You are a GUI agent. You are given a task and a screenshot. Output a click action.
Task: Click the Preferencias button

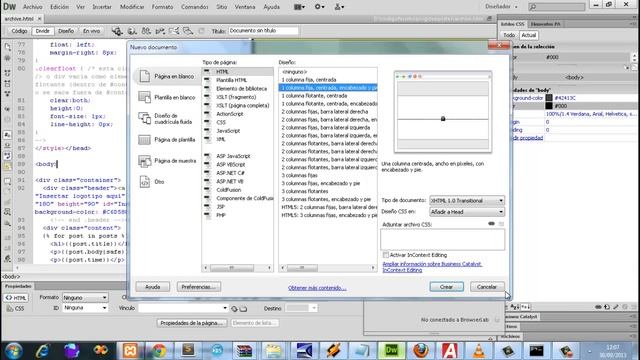pos(199,287)
